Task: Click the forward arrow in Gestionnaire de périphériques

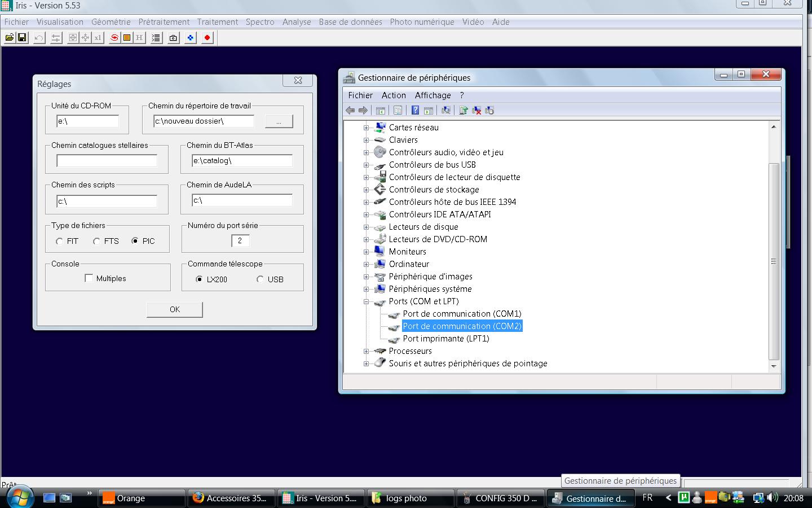Action: [x=363, y=111]
